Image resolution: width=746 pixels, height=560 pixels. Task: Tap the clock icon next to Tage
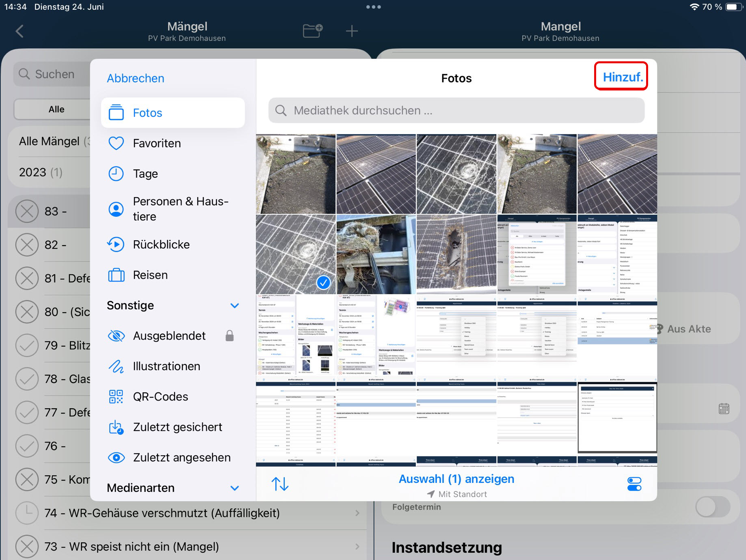coord(116,174)
